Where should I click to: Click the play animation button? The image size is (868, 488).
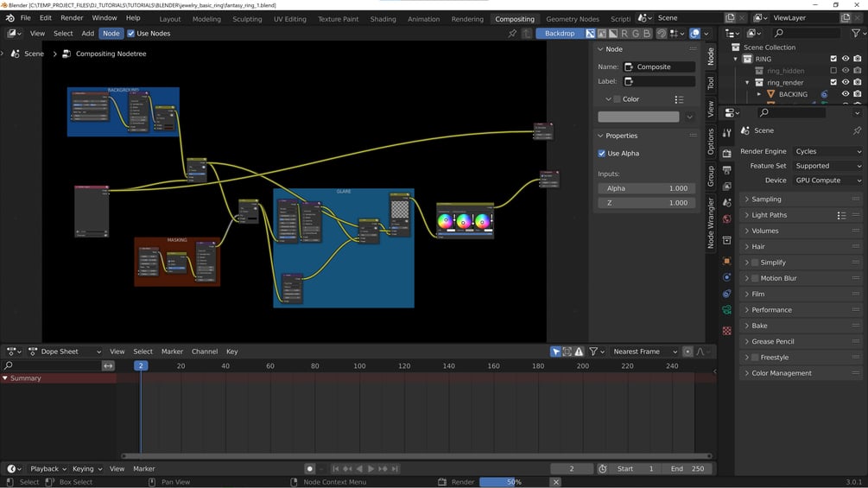(x=371, y=469)
